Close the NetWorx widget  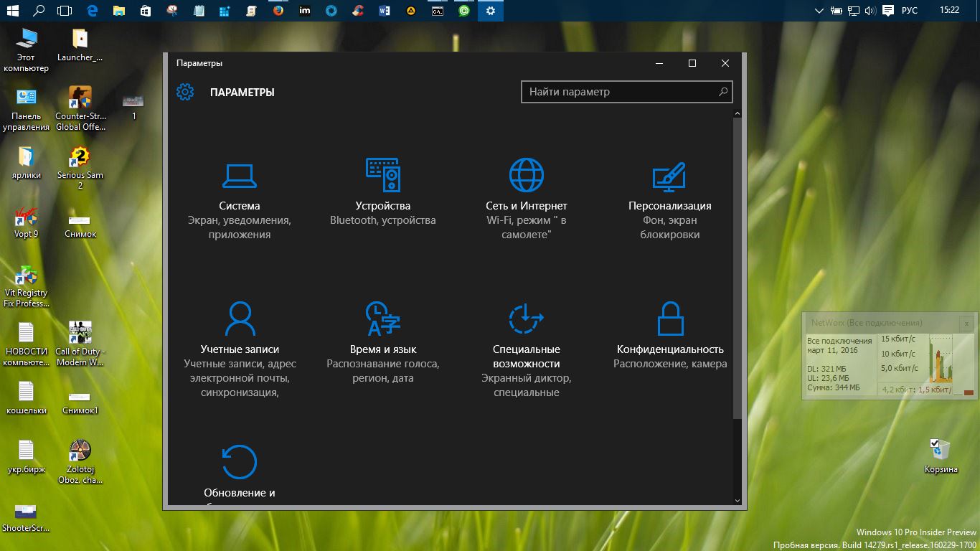[x=966, y=324]
